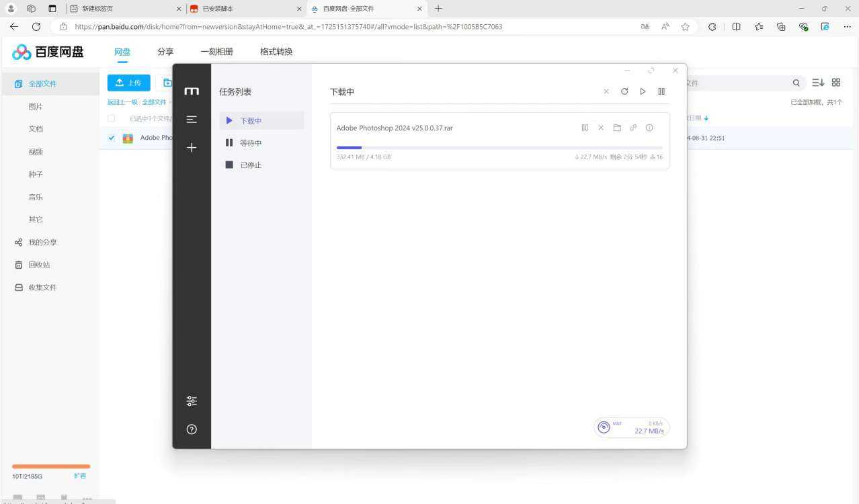Click the Adobe file's archive icon

pos(128,138)
